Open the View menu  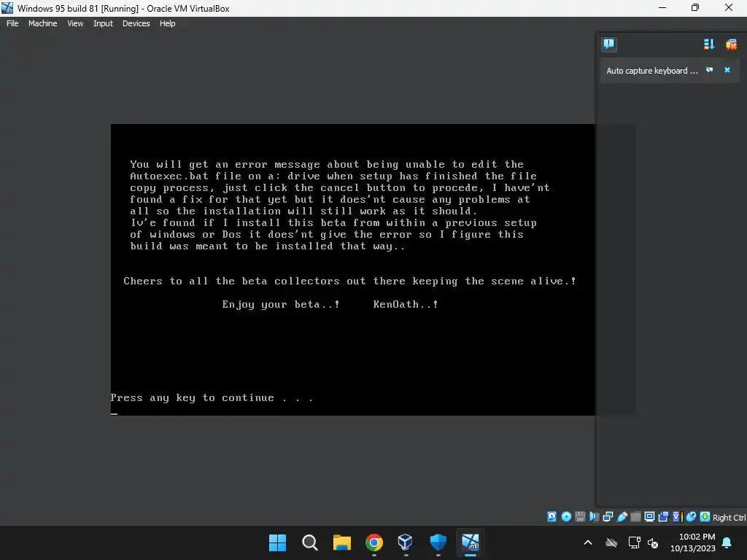coord(75,23)
